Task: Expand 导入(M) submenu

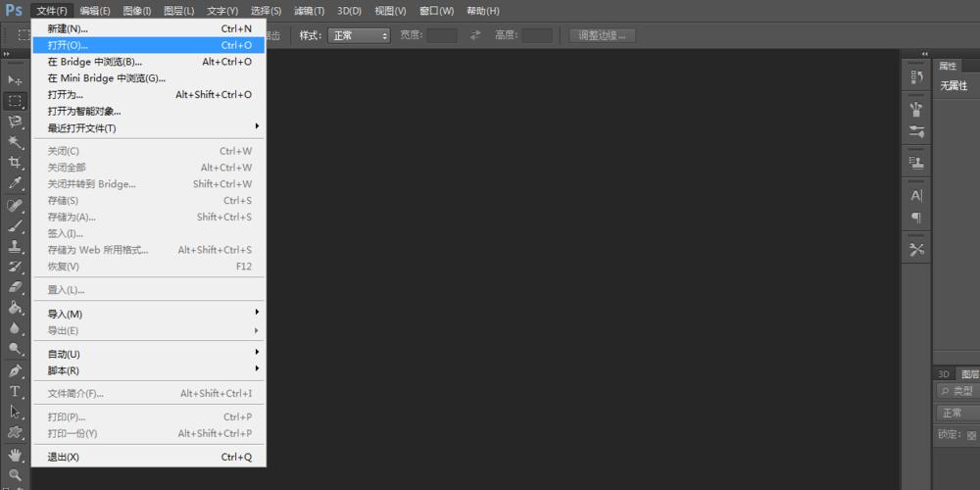Action: tap(149, 314)
